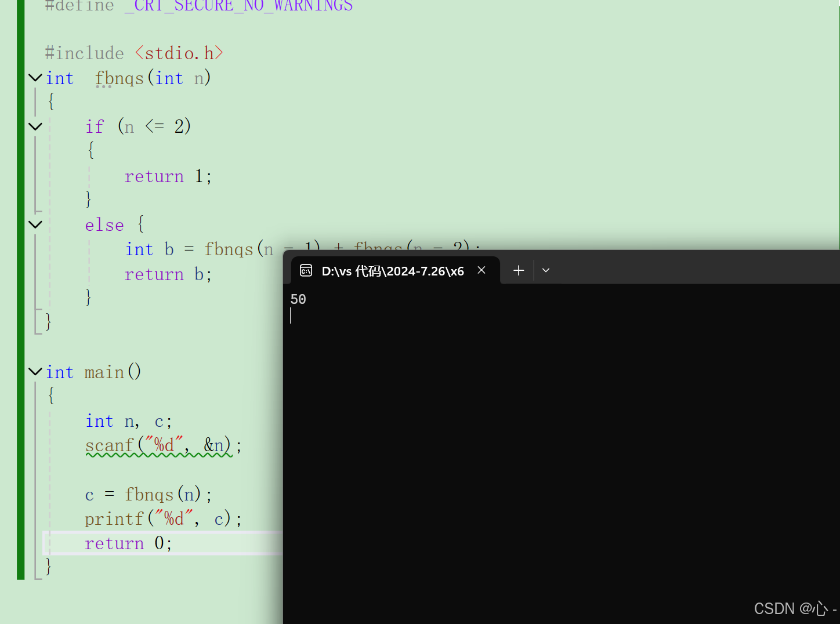Collapse the if (n <= 2) block
This screenshot has height=624, width=840.
tap(35, 126)
